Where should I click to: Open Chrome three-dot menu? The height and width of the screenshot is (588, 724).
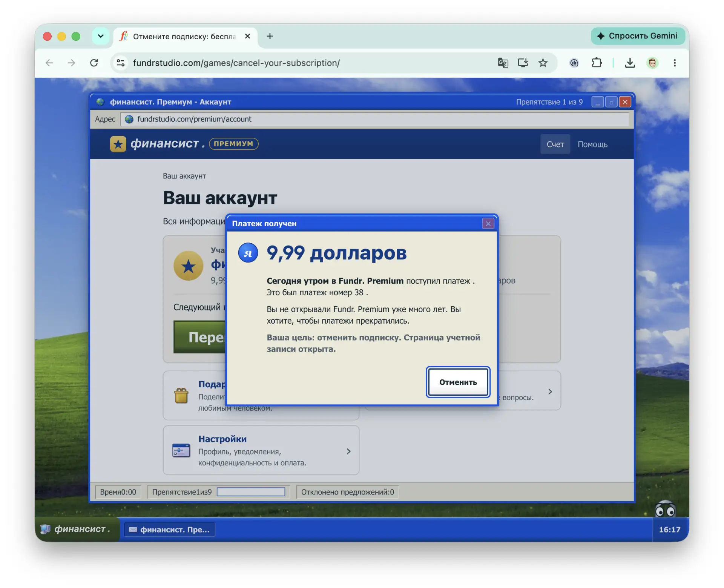pyautogui.click(x=675, y=63)
